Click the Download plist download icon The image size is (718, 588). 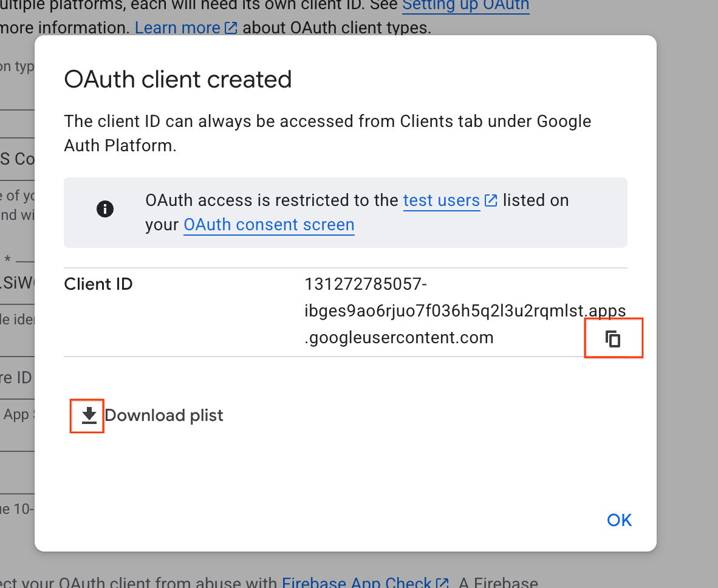click(x=87, y=415)
